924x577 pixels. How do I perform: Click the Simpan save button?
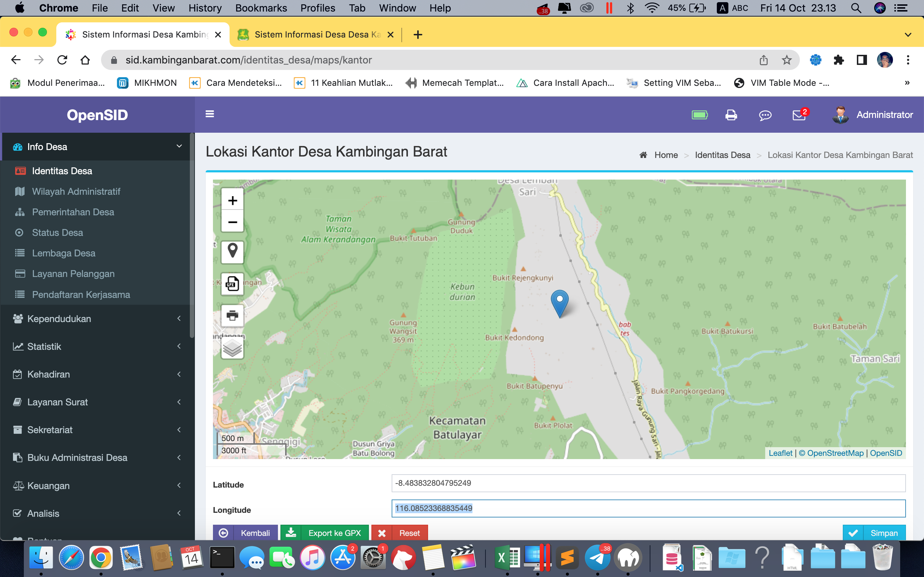click(873, 532)
